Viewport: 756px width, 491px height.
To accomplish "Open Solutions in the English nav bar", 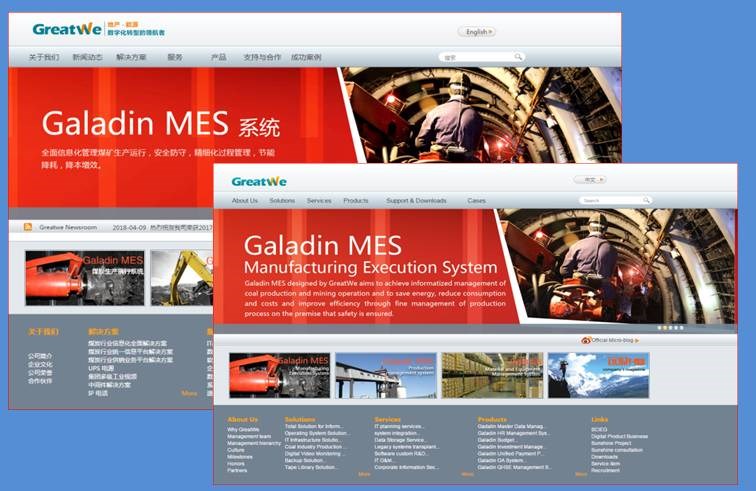I will [x=282, y=201].
